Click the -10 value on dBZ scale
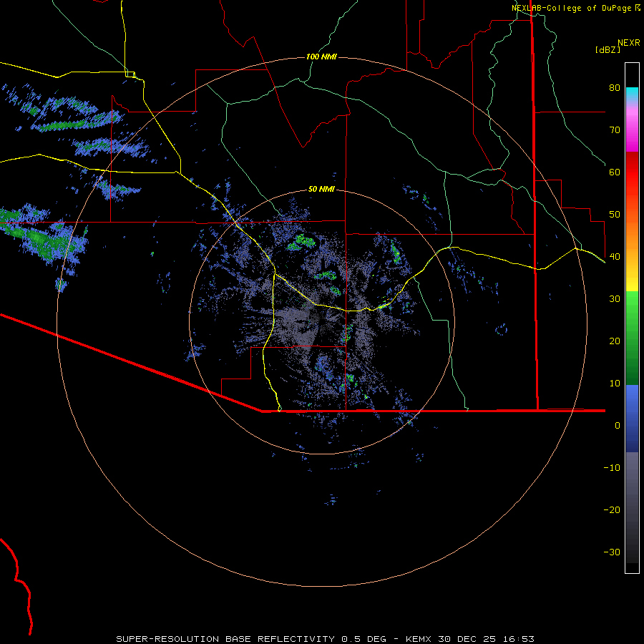This screenshot has width=644, height=644. point(612,468)
